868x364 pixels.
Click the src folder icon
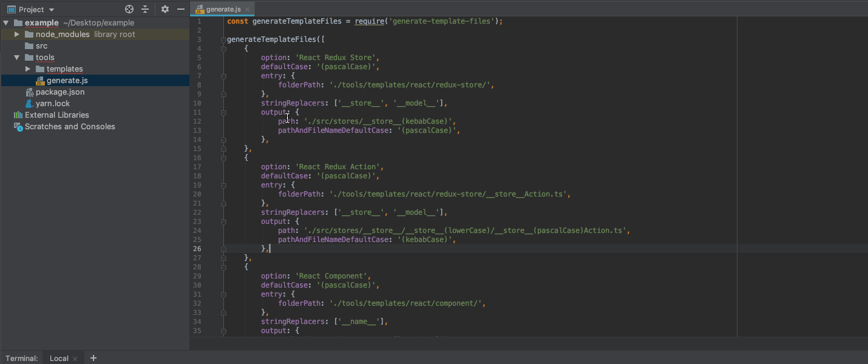[28, 45]
